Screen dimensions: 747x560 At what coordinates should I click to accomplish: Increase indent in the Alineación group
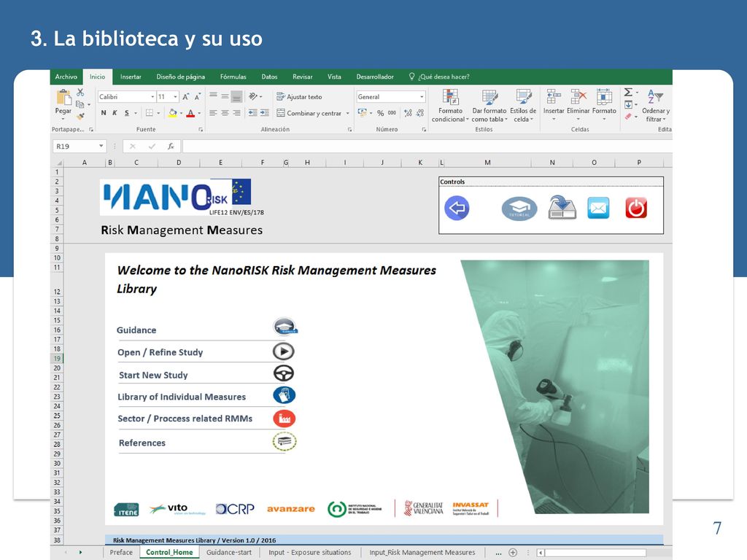(x=264, y=113)
